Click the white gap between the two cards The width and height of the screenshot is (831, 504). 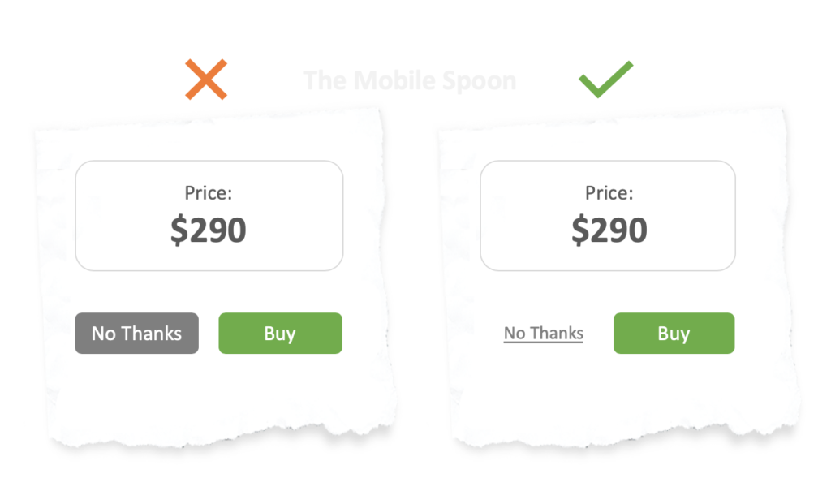[x=415, y=268]
